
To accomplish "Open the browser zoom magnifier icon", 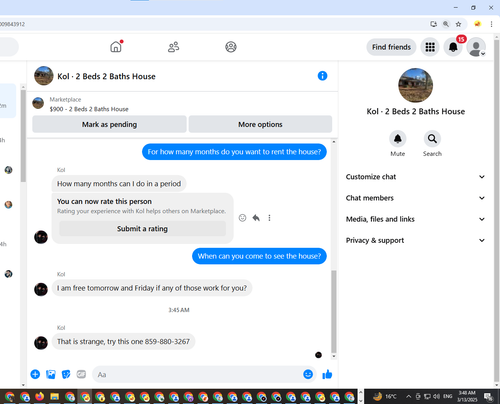I will click(x=446, y=24).
